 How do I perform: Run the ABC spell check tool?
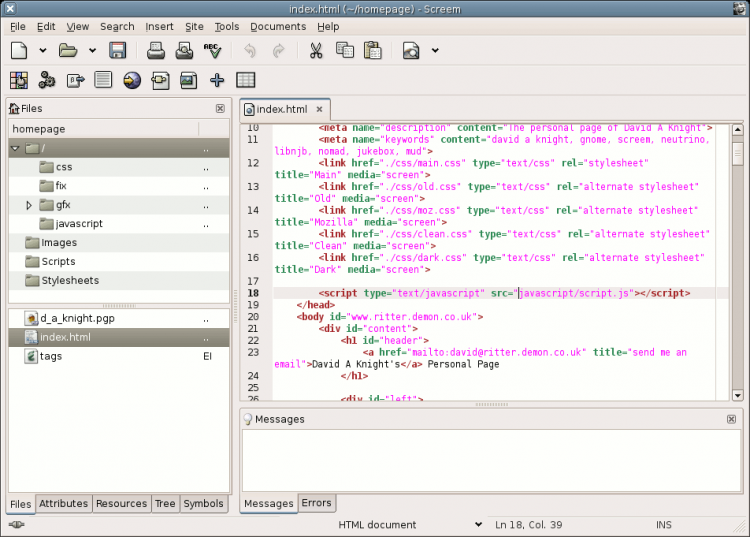pyautogui.click(x=212, y=50)
